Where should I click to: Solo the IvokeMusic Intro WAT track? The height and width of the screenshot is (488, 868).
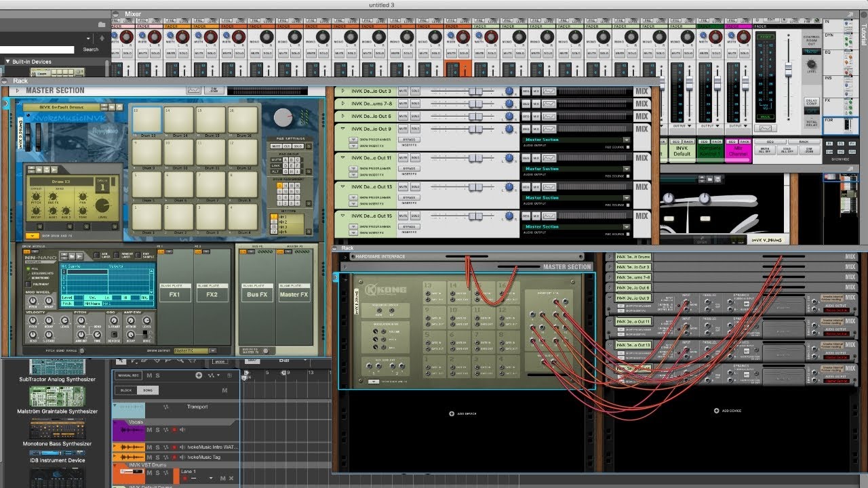(x=158, y=447)
